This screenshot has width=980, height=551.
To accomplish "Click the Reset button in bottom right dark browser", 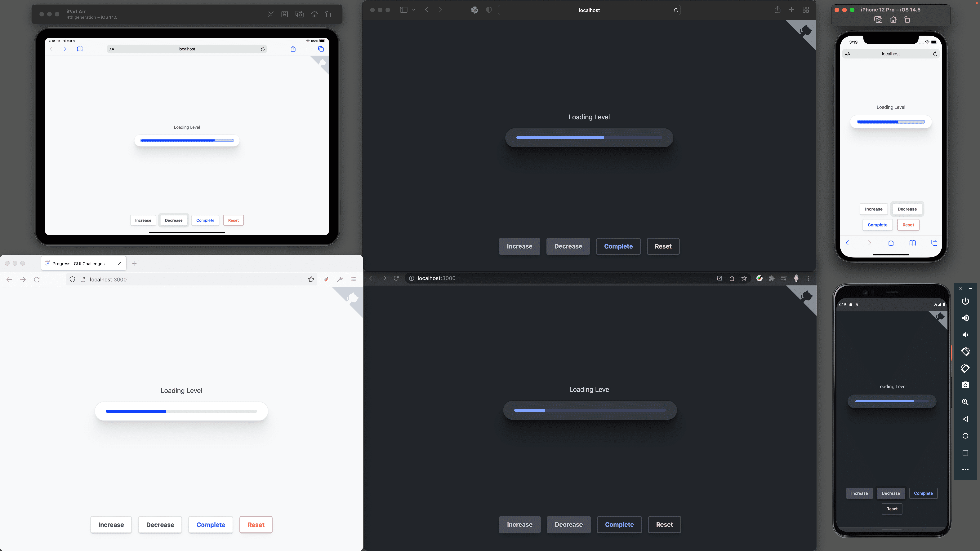I will coord(664,524).
